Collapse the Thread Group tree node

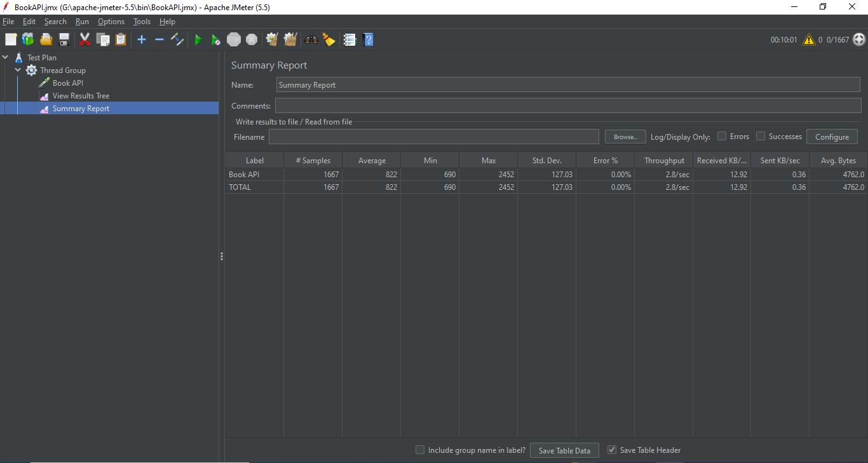point(18,70)
